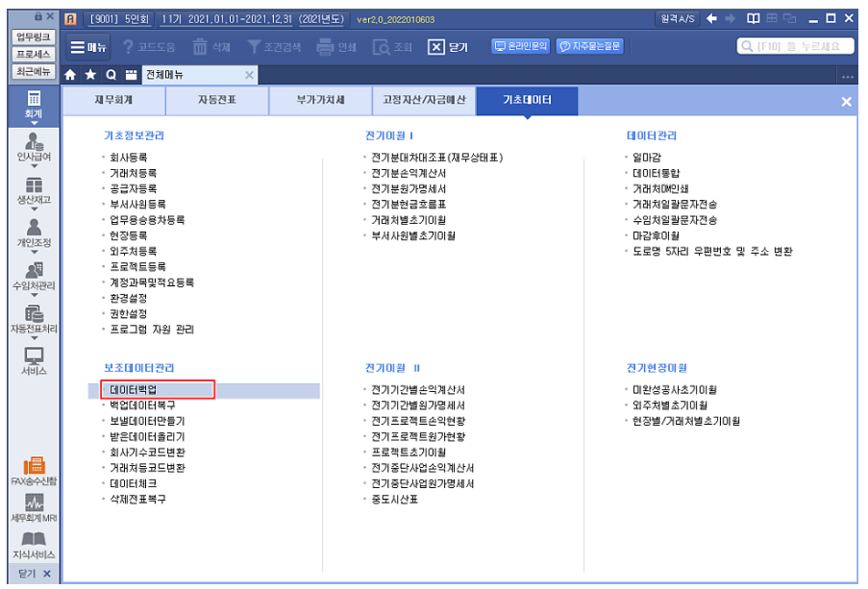The height and width of the screenshot is (589, 868).
Task: Switch to the 부가가치세 tab
Action: [320, 100]
